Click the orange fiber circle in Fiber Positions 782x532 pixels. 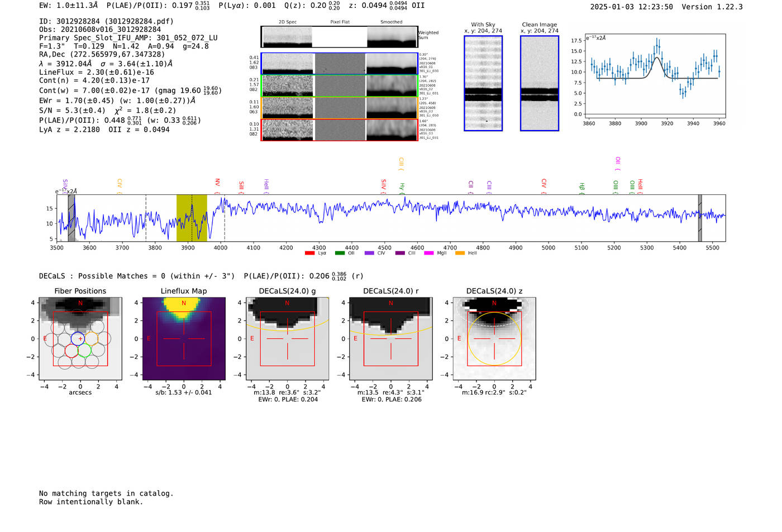pos(91,338)
